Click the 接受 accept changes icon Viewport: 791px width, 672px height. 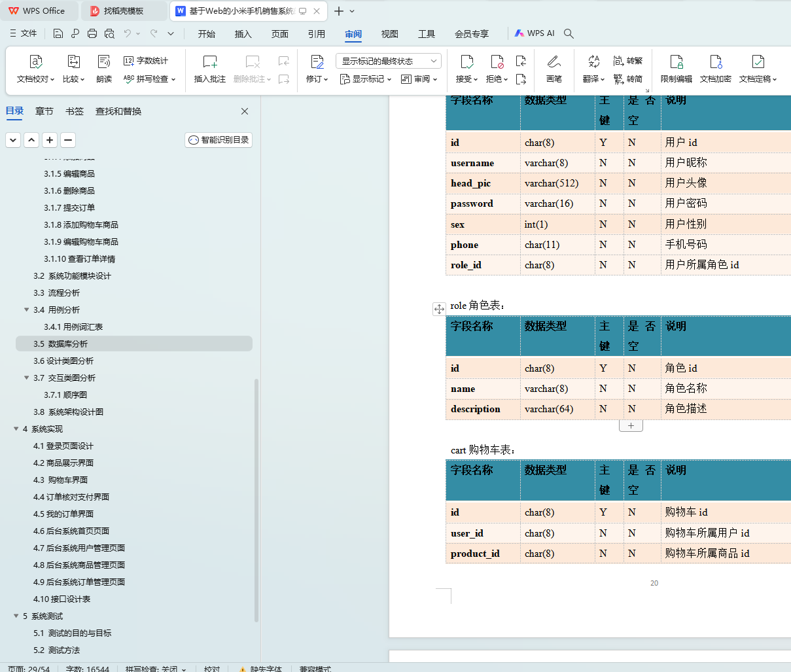[x=466, y=62]
